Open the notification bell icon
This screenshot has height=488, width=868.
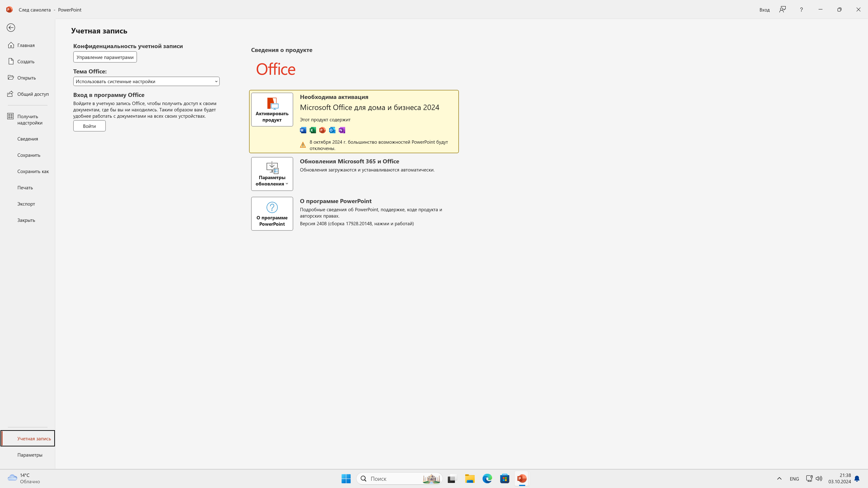[x=857, y=479]
